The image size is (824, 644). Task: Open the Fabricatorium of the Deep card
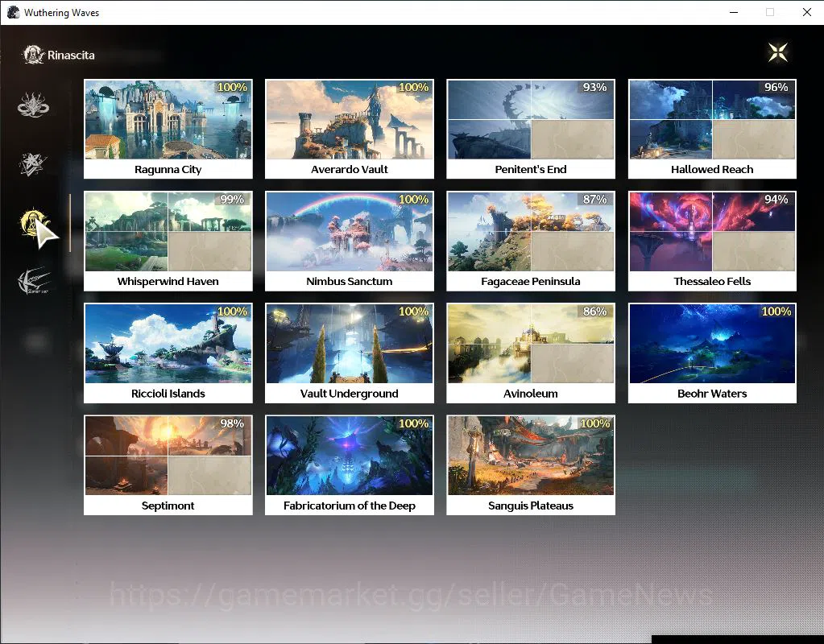point(350,464)
